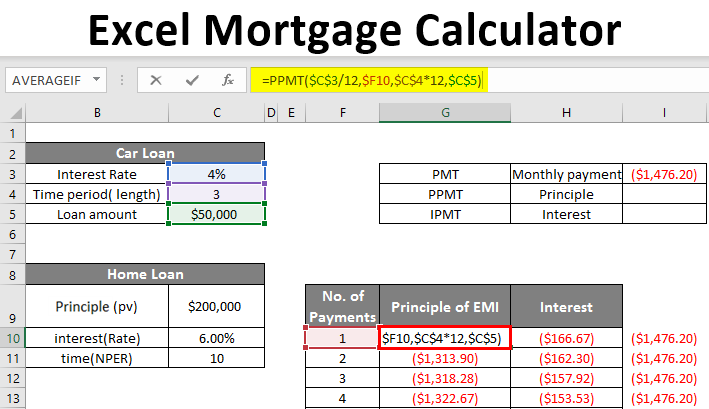Select row 9 header
The height and width of the screenshot is (409, 709).
point(13,307)
